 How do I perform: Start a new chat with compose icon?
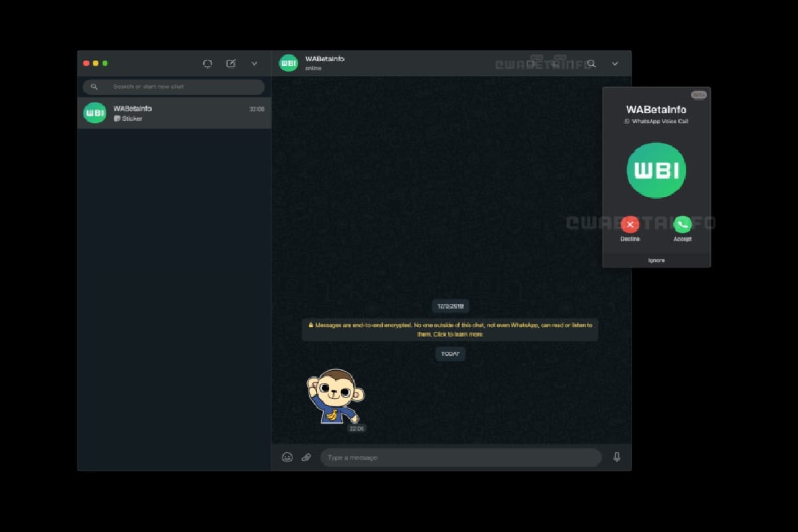point(231,64)
